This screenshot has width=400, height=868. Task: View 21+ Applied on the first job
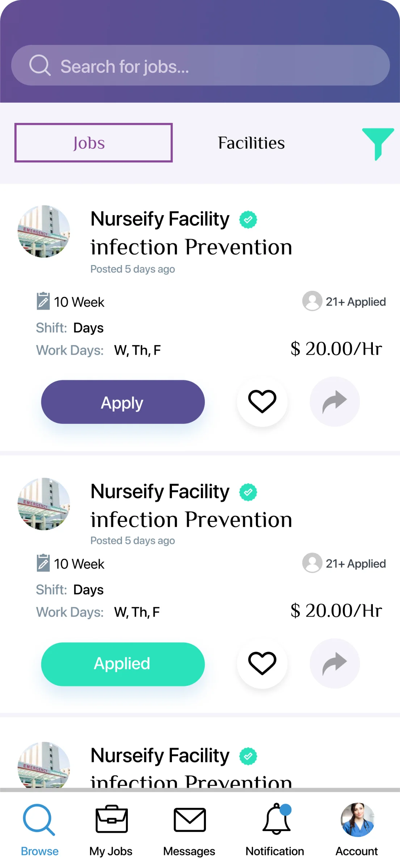(344, 301)
